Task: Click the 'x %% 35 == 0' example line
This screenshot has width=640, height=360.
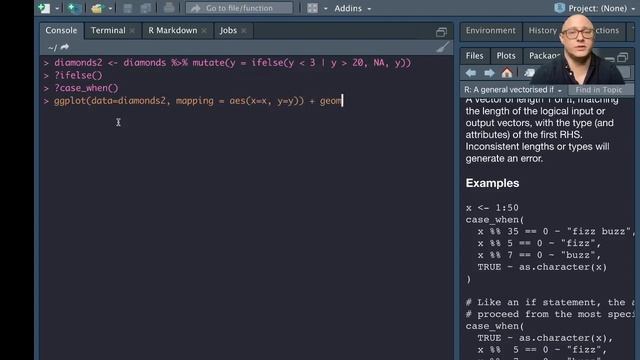Action: (556, 231)
